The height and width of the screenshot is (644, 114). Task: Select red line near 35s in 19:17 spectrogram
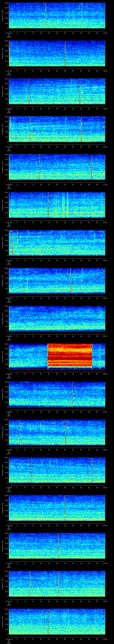(65, 53)
